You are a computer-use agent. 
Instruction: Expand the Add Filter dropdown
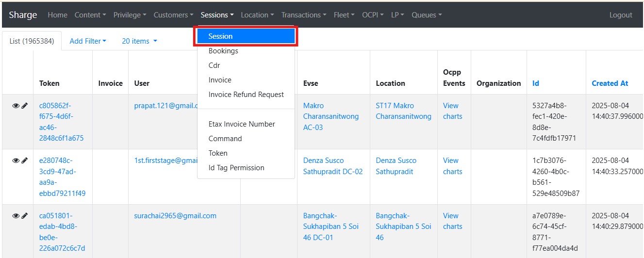coord(88,41)
